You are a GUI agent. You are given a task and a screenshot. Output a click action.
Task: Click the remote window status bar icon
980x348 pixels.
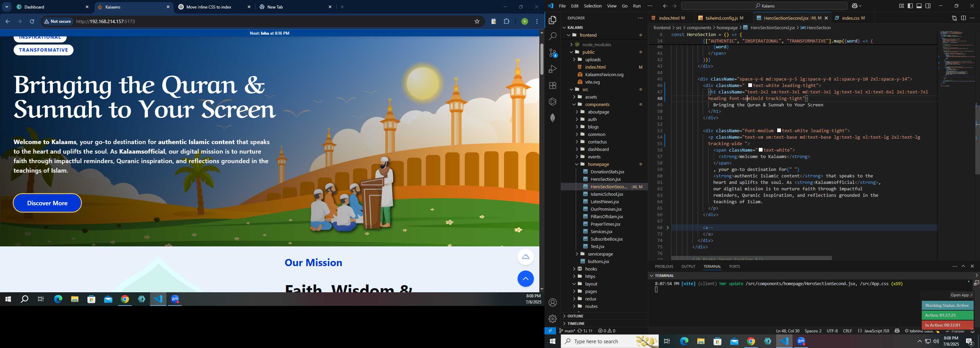tap(550, 331)
